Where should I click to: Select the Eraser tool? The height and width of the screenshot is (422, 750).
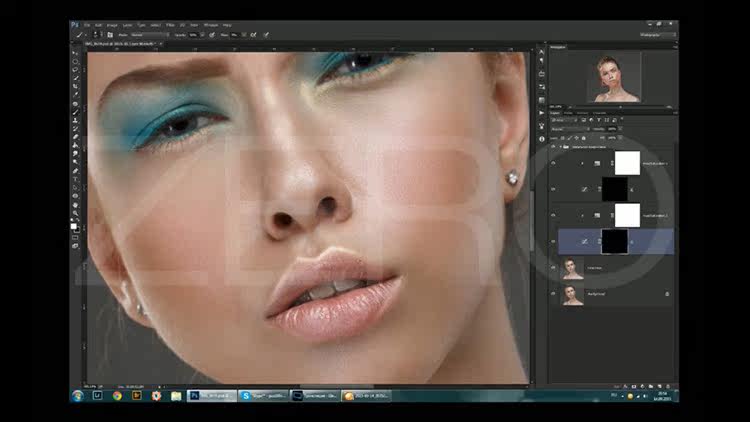click(x=75, y=137)
